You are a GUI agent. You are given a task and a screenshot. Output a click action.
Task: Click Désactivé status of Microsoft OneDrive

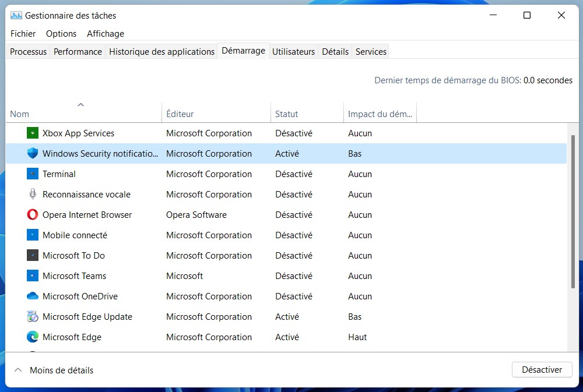coord(294,296)
